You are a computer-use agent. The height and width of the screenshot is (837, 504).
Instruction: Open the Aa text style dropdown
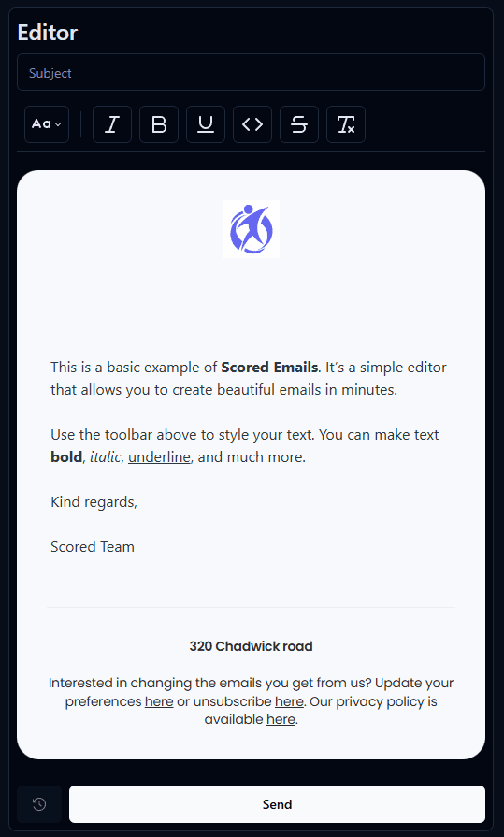(x=47, y=124)
